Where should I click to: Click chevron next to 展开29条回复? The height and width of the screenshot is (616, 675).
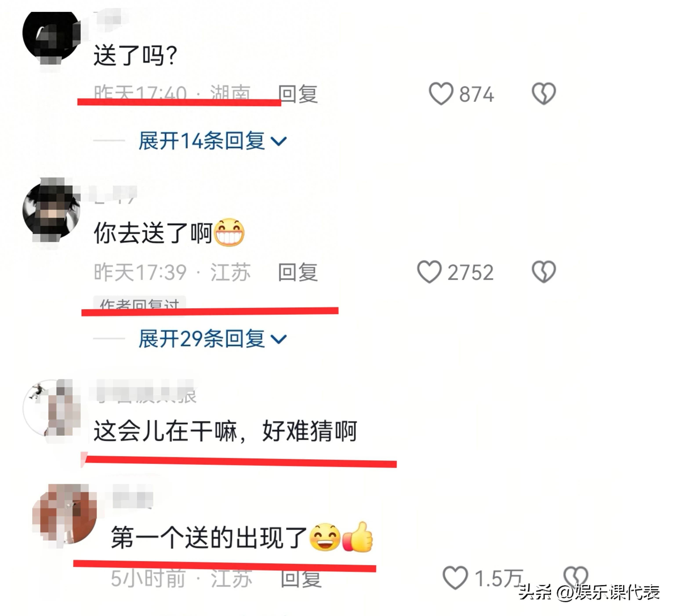279,340
